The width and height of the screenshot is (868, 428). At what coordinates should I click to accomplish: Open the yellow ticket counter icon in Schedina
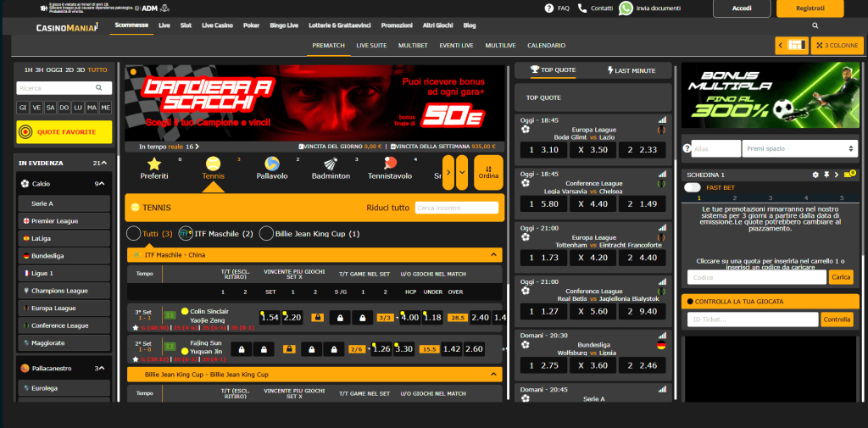[x=849, y=175]
